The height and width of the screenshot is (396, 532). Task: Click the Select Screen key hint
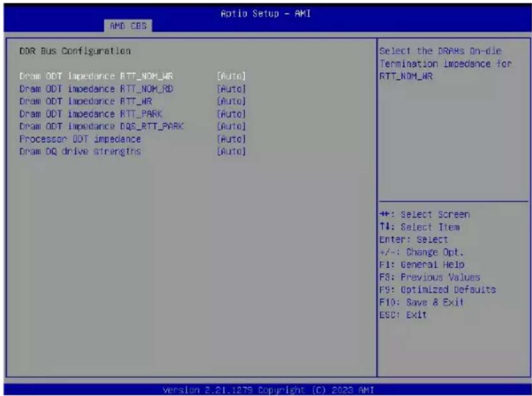pos(424,214)
